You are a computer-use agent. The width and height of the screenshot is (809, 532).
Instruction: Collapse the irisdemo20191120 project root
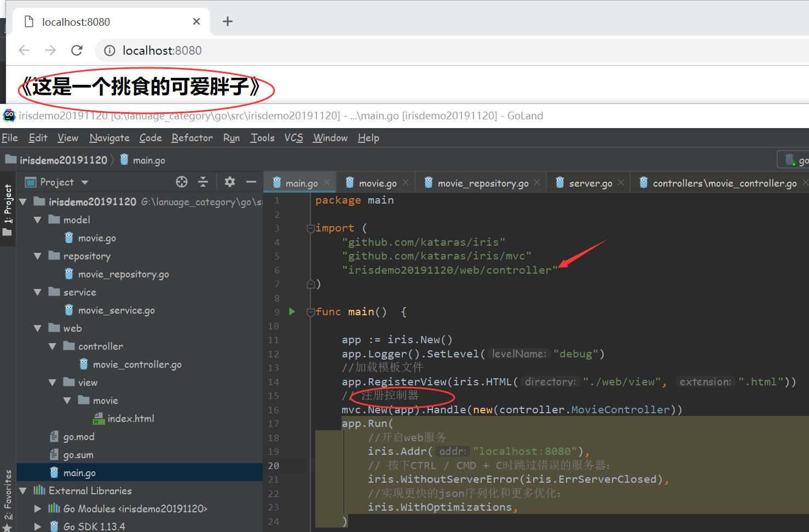pos(24,202)
